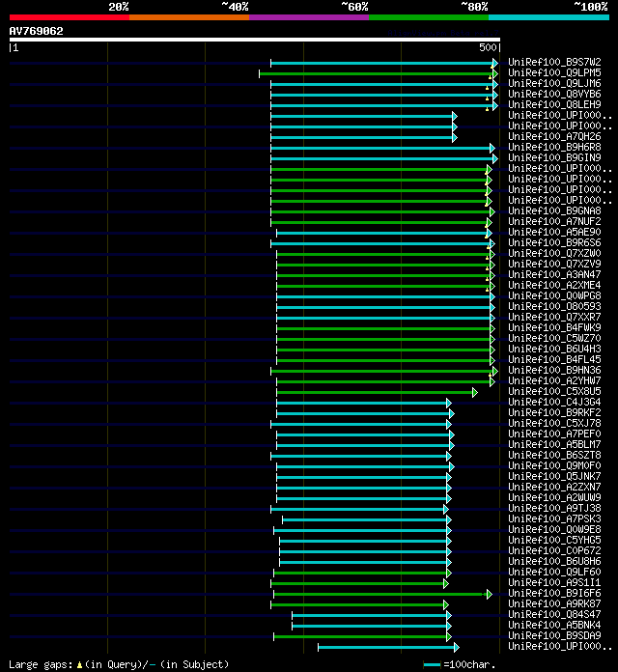
Task: Click the UniRef100_B6U8H6 label
Action: pos(554,561)
